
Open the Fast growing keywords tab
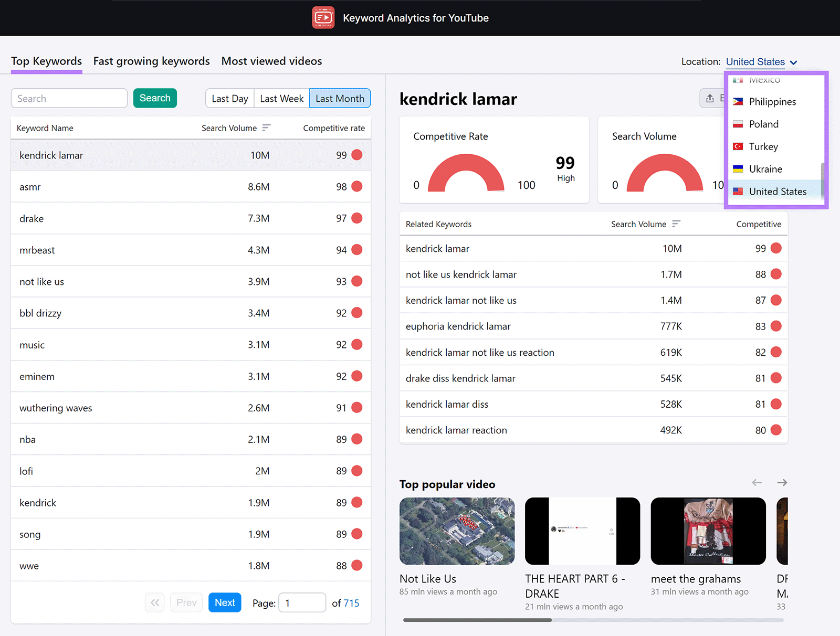151,61
